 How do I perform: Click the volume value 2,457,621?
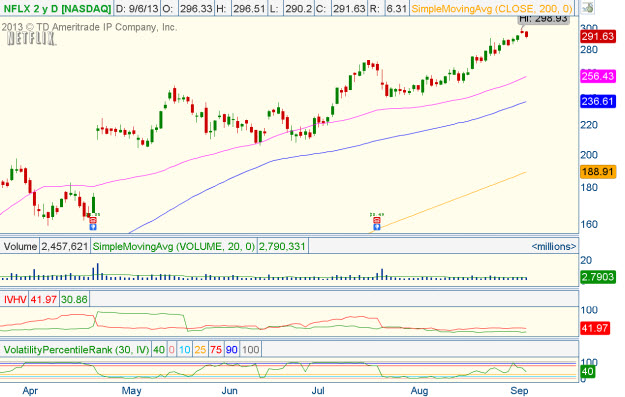click(65, 246)
